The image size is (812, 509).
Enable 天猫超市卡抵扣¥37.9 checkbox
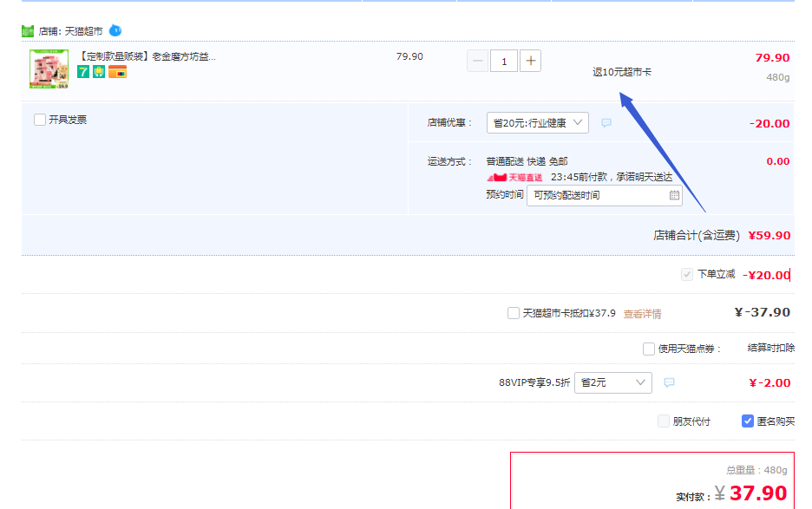pyautogui.click(x=514, y=313)
